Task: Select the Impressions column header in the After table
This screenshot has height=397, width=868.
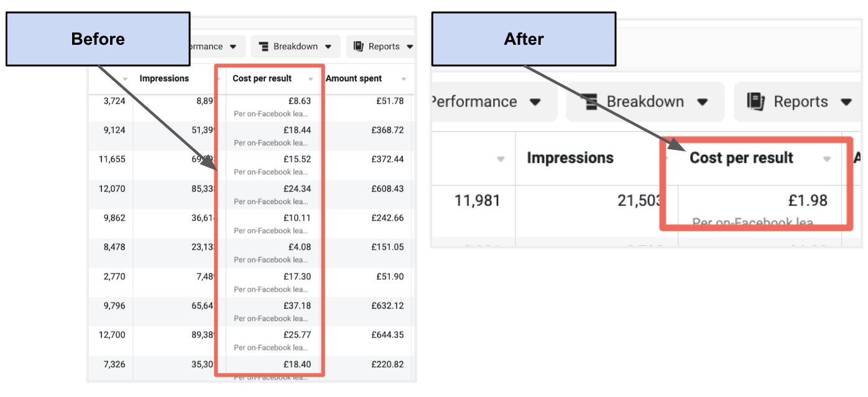Action: pos(570,158)
